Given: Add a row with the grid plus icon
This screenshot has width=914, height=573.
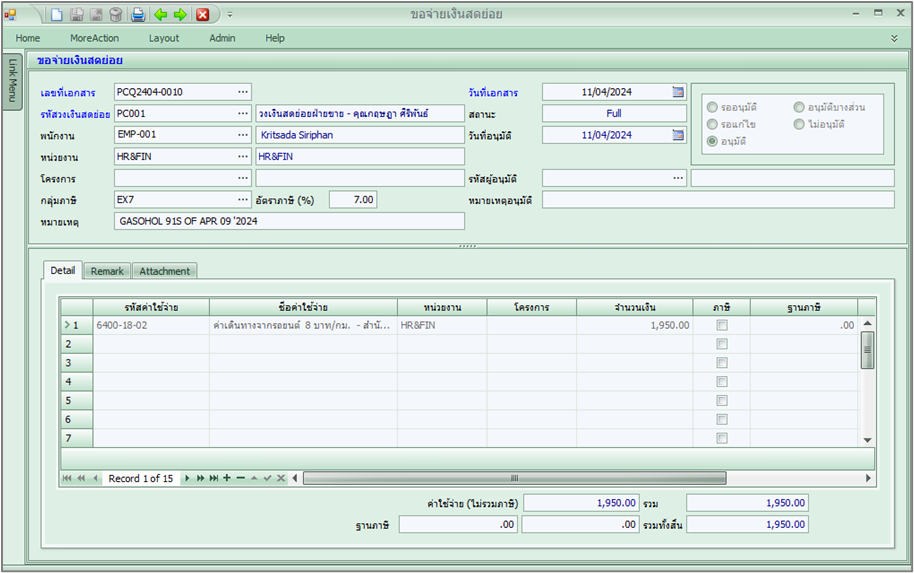Looking at the screenshot, I should point(227,479).
